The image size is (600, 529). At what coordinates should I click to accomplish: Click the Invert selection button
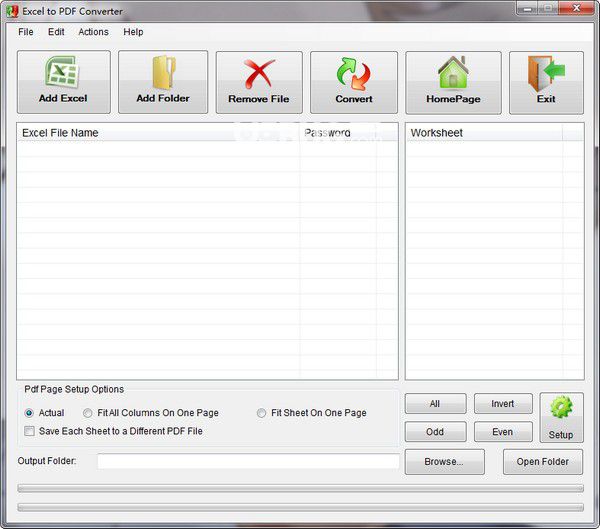coord(503,403)
